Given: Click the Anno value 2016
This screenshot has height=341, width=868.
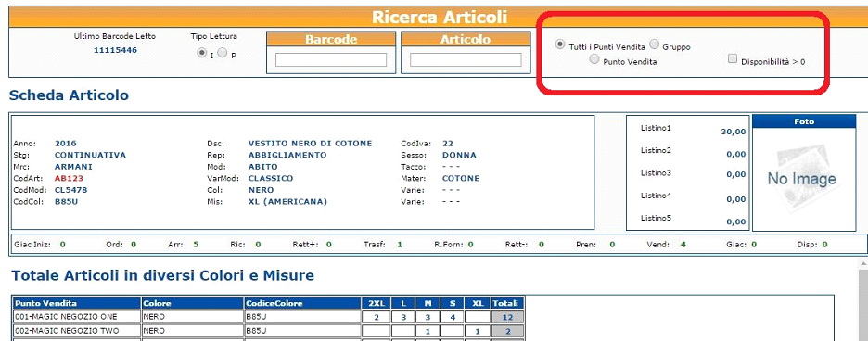Looking at the screenshot, I should (65, 144).
